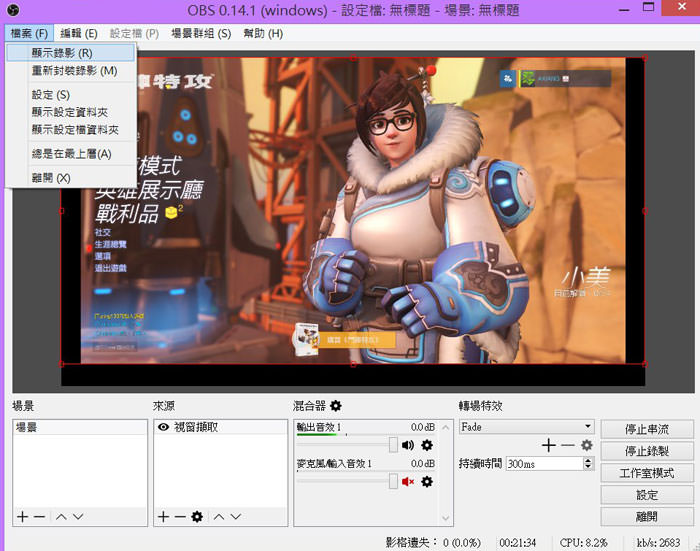Viewport: 700px width, 551px height.
Task: Remove the selected source with minus icon
Action: pos(180,517)
